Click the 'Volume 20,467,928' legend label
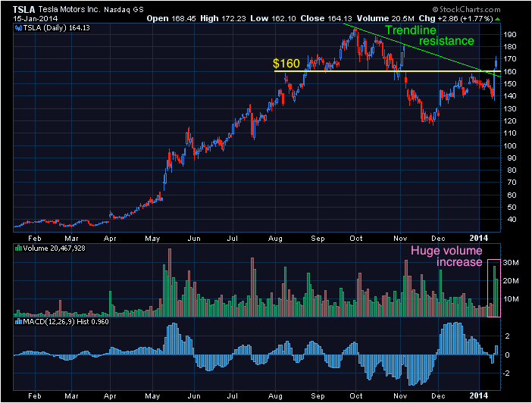 pyautogui.click(x=54, y=248)
